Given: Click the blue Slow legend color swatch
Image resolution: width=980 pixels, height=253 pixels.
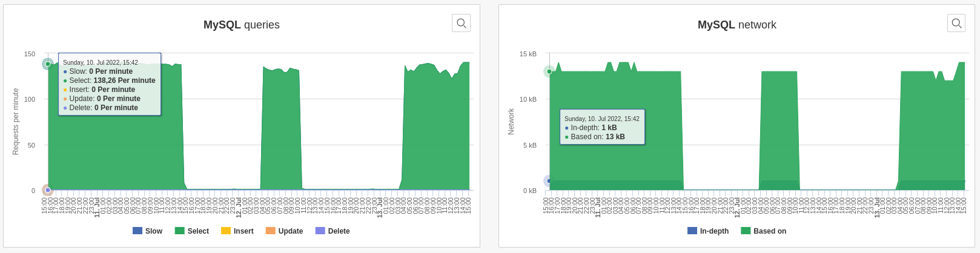Looking at the screenshot, I should (x=137, y=231).
